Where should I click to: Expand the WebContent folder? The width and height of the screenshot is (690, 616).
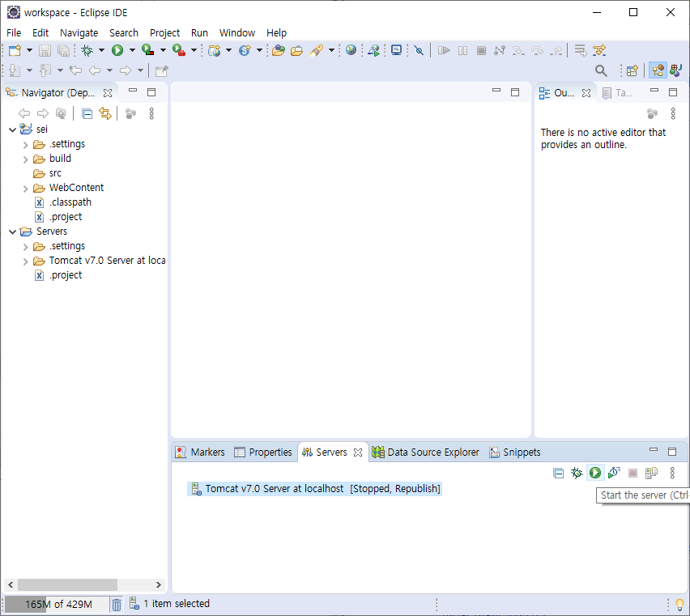26,188
